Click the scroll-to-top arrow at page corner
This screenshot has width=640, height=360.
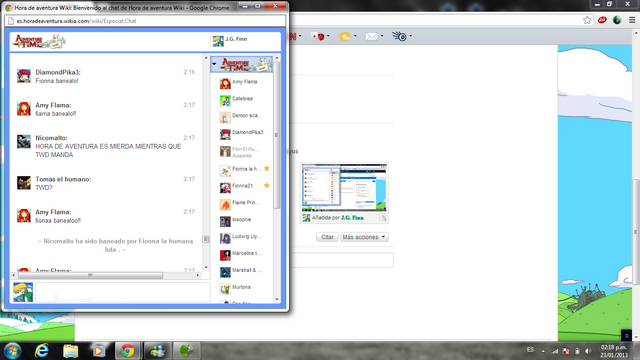point(627,336)
